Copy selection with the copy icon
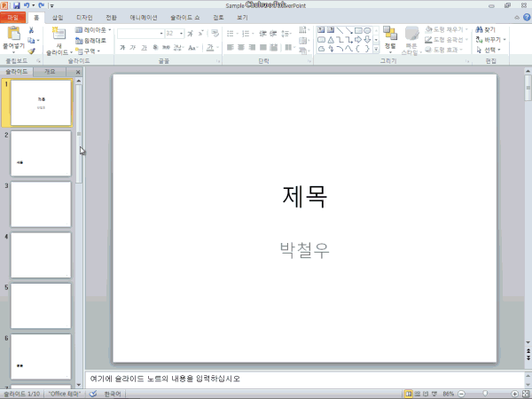 point(31,41)
